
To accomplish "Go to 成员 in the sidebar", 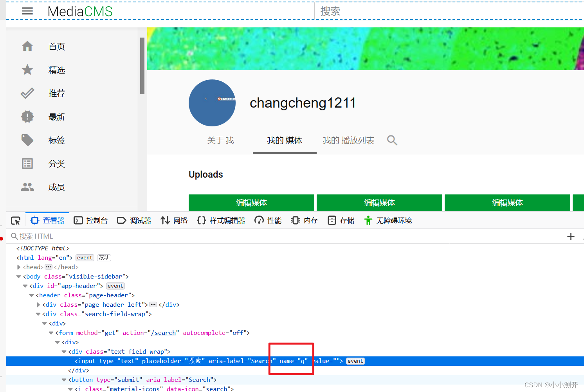I will (x=57, y=187).
